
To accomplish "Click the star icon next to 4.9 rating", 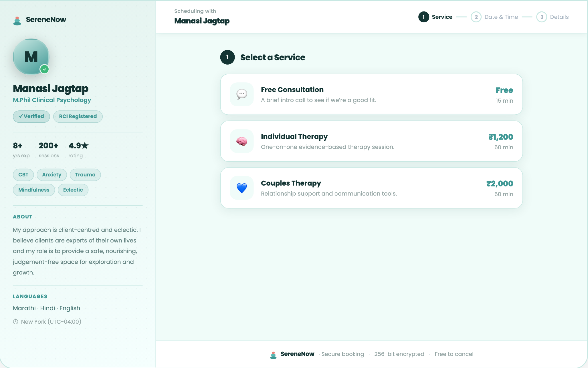I will (x=85, y=146).
